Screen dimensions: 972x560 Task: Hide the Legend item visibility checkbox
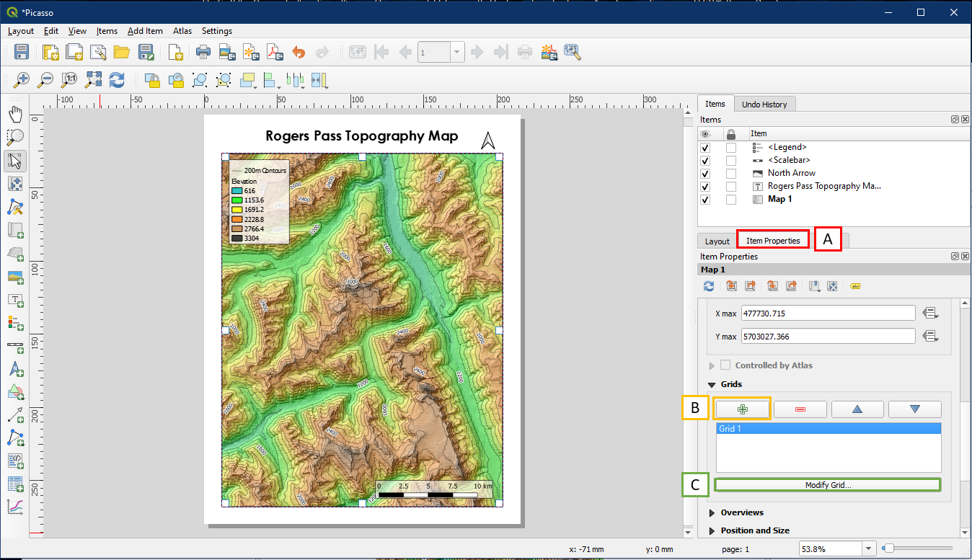point(705,147)
